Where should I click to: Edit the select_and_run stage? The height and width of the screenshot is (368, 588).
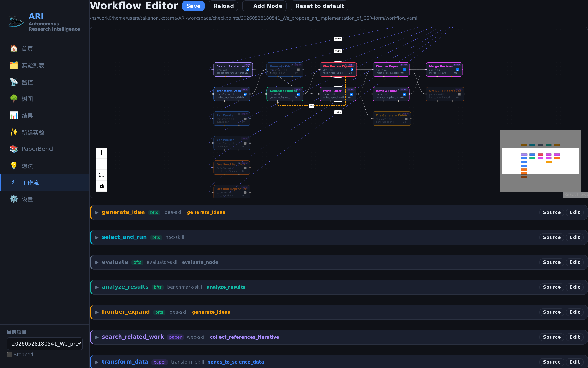click(575, 237)
